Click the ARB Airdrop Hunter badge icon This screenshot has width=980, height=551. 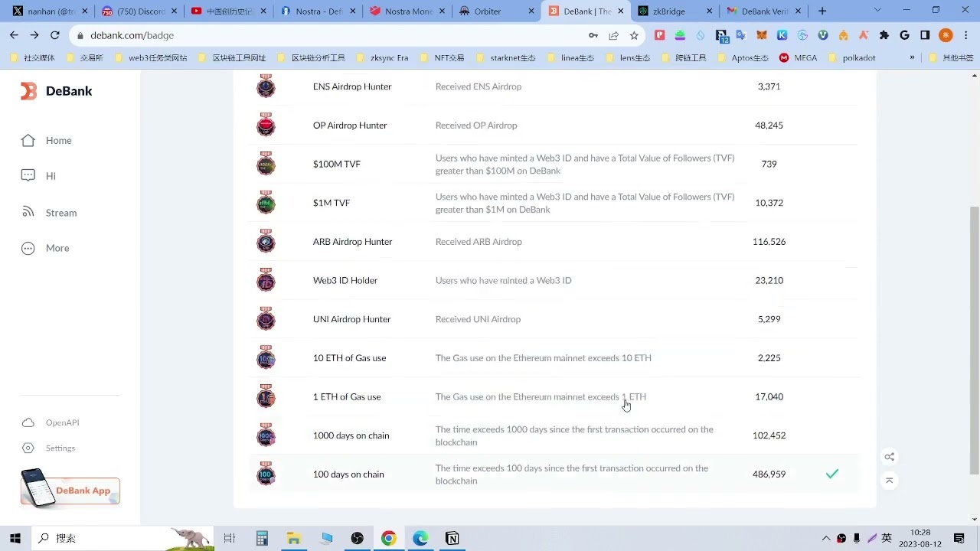(x=266, y=242)
